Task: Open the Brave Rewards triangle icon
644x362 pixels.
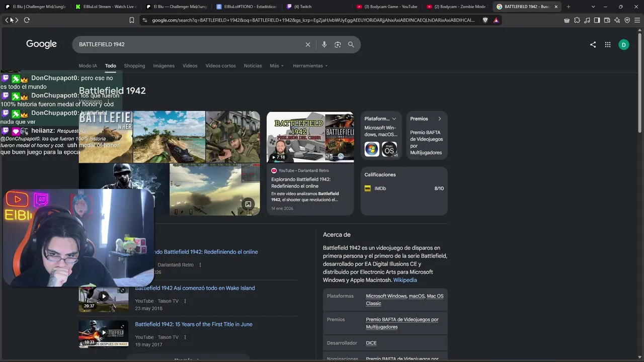Action: click(x=496, y=20)
